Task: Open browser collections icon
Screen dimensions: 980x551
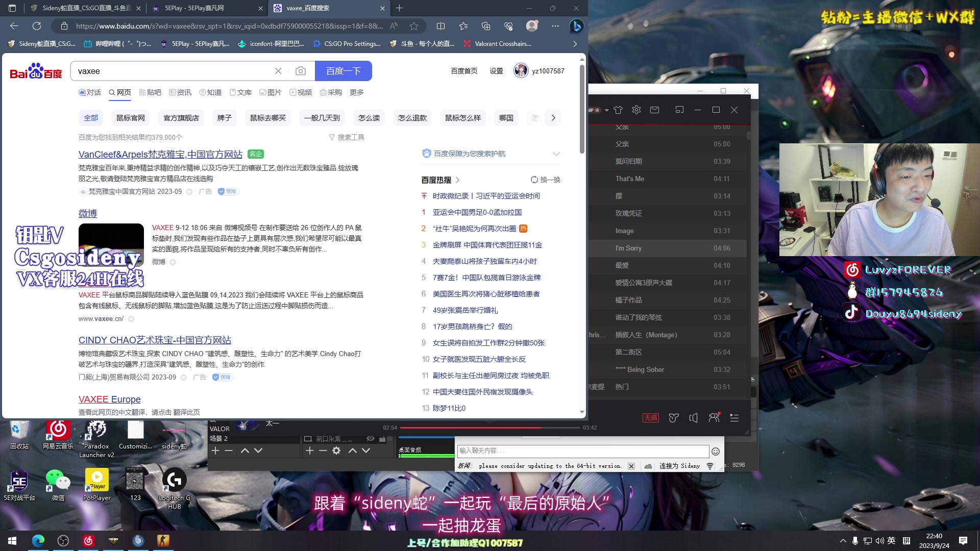Action: tap(486, 26)
